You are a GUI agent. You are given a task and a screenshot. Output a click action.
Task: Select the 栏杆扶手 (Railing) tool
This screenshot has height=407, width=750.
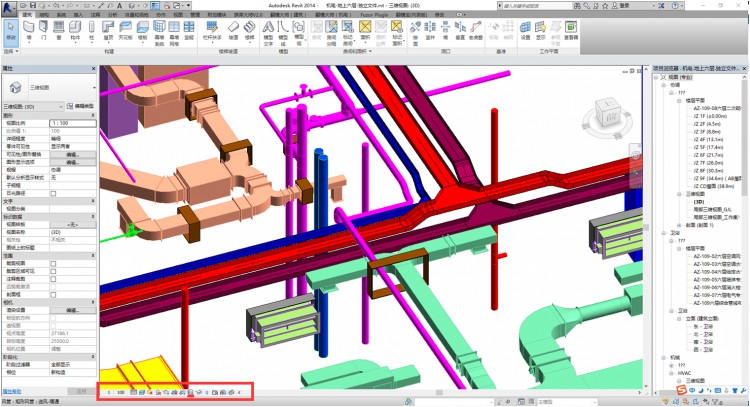pyautogui.click(x=212, y=30)
